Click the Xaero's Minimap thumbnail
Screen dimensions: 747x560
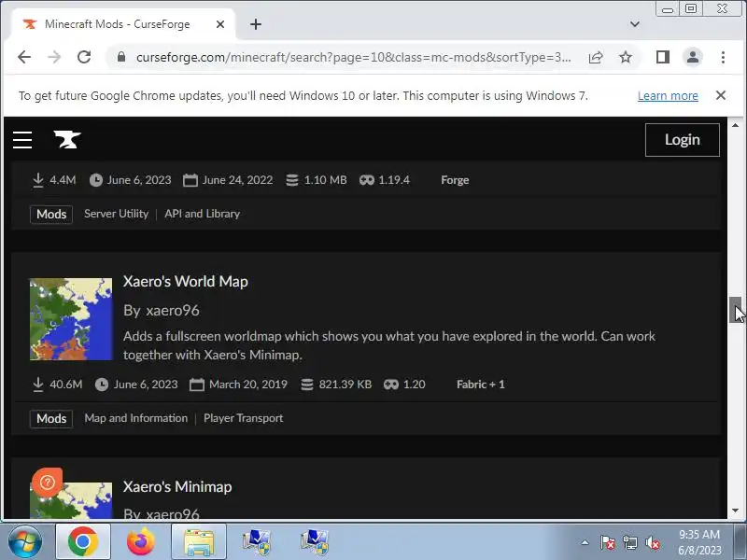71,500
